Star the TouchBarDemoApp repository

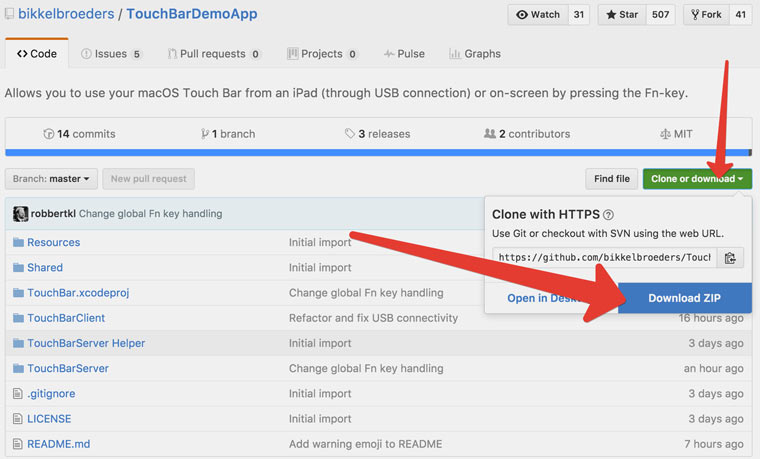622,15
